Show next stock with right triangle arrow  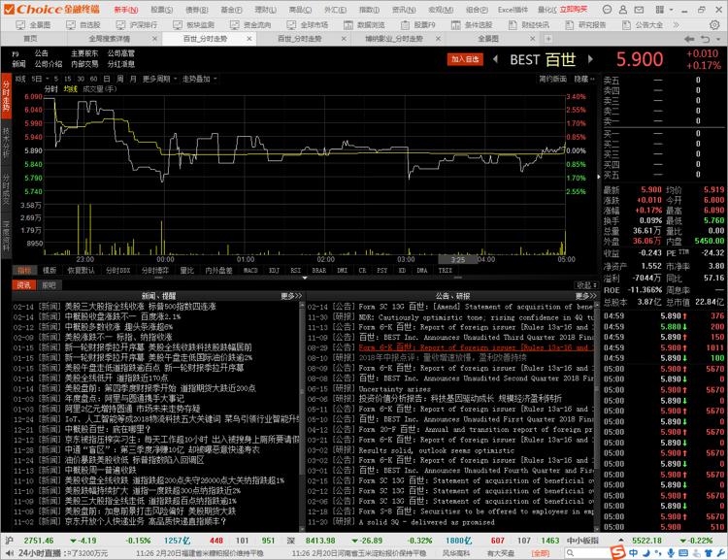pos(590,59)
